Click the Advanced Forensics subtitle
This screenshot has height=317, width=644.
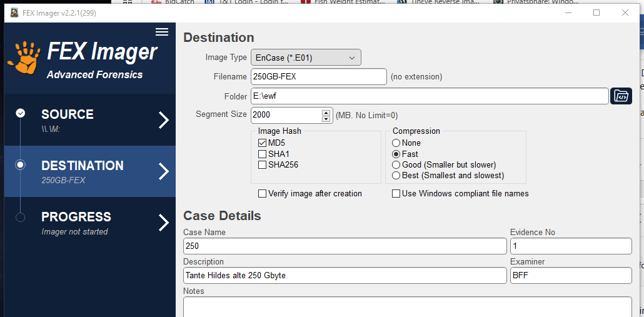(94, 75)
